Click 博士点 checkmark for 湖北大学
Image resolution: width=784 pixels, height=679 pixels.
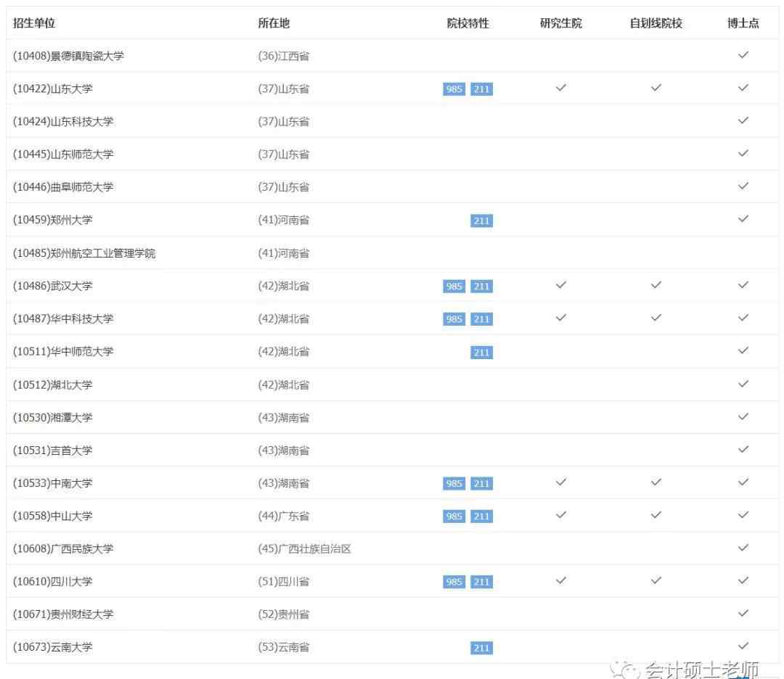[743, 384]
